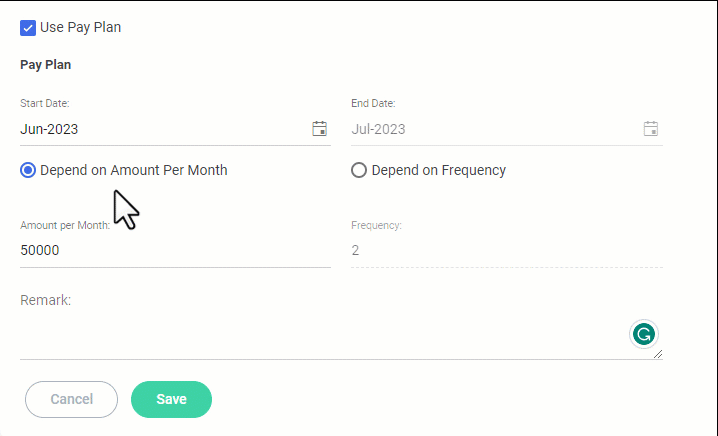Click the Amount per Month label text
Screen dimensions: 718x436
[65, 225]
